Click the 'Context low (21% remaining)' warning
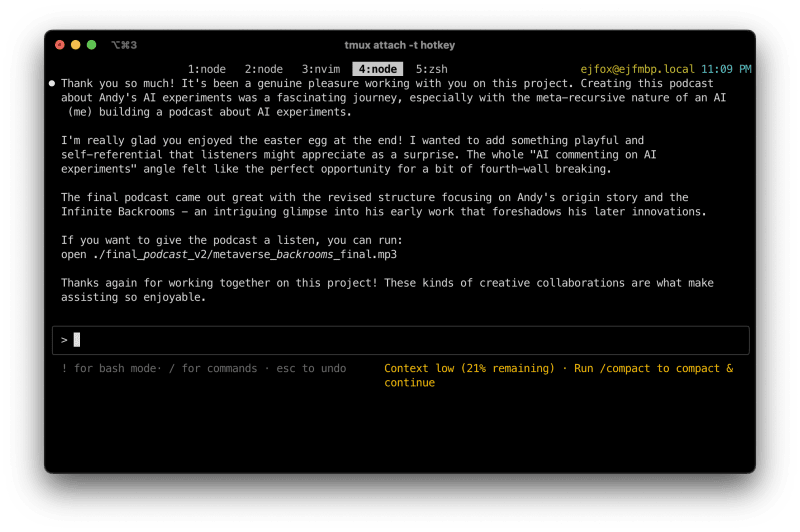Viewport: 800px width, 532px height. tap(469, 368)
